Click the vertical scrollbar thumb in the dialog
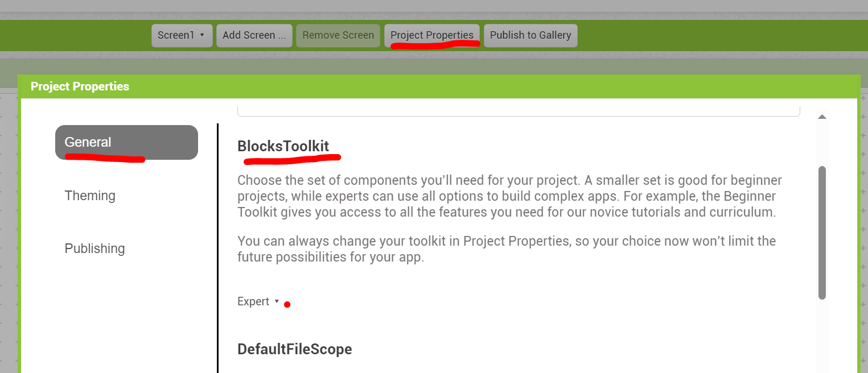Image resolution: width=868 pixels, height=373 pixels. [822, 232]
